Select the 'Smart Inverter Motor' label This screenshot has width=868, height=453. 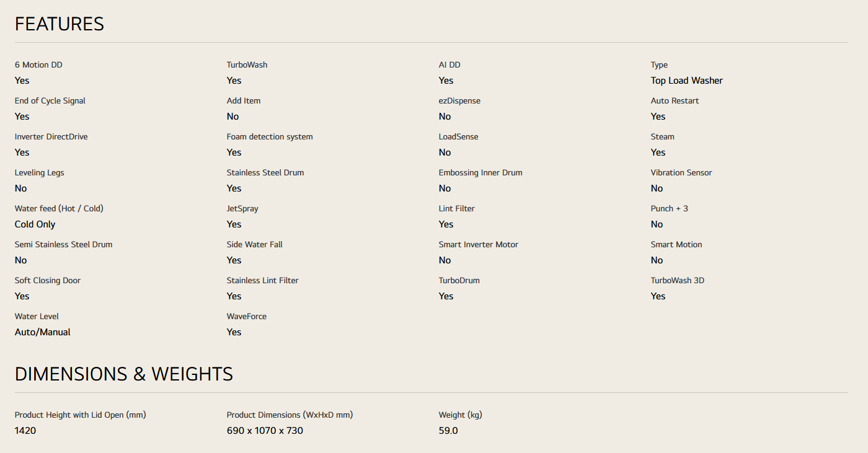coord(478,245)
